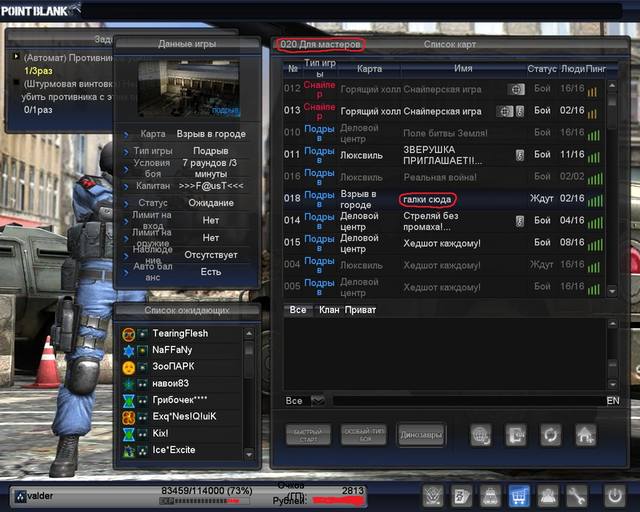This screenshot has height=512, width=640.
Task: Click the arrow beside Капитан
Action: pyautogui.click(x=126, y=186)
